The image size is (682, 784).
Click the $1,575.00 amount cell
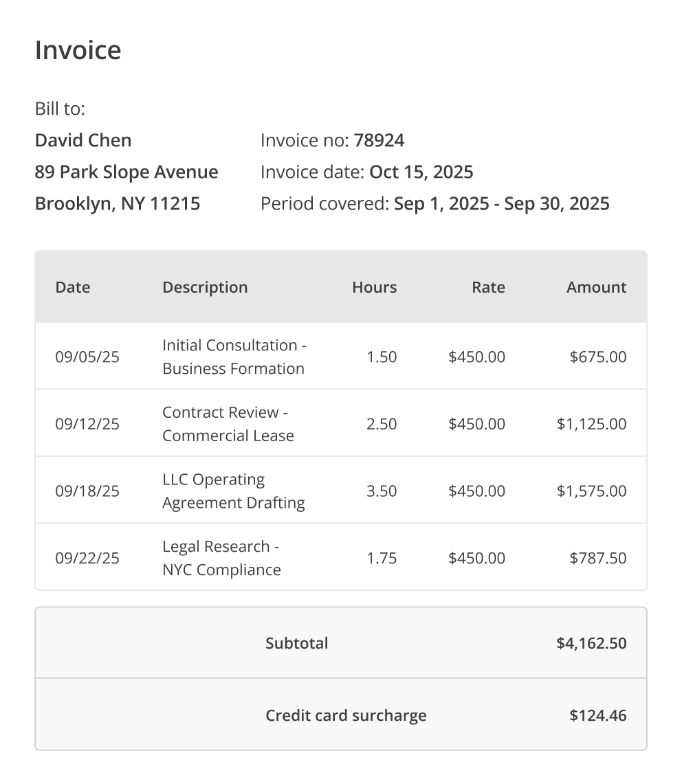pyautogui.click(x=591, y=491)
